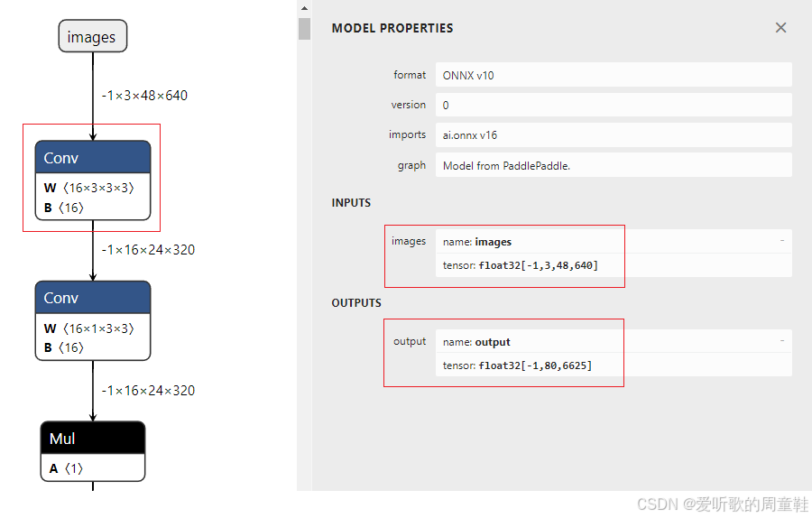Screen dimensions: 812x518
Task: Click the OUTPUTS section heading
Action: click(x=356, y=302)
